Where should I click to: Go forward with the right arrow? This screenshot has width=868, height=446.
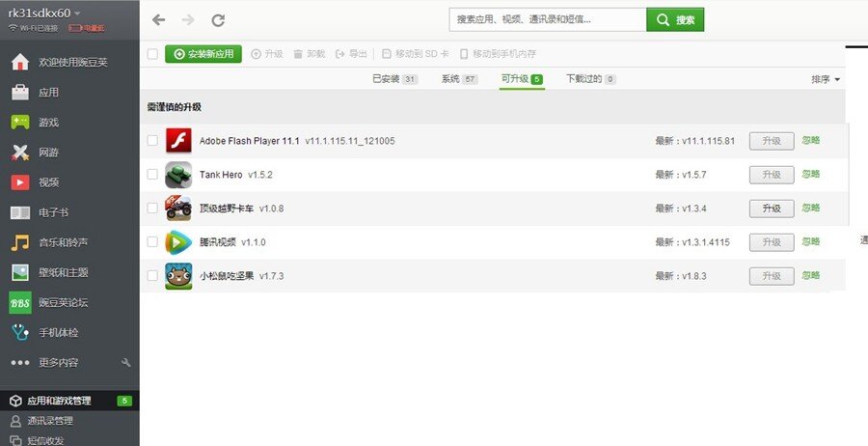[188, 20]
